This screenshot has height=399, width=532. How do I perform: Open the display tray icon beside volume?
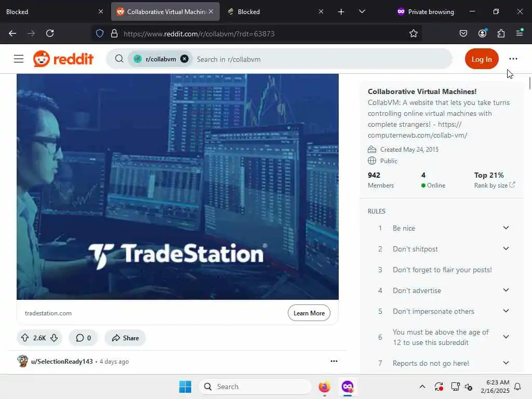pos(455,387)
